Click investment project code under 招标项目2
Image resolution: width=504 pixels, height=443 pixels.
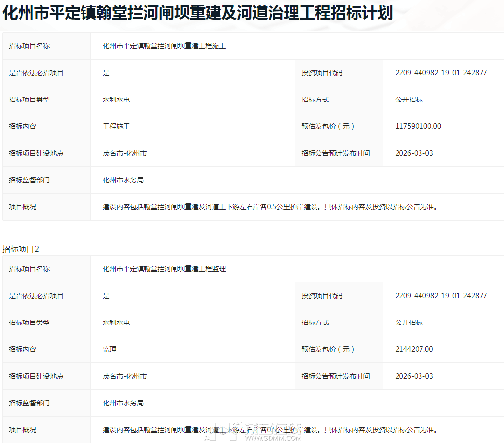tap(441, 296)
